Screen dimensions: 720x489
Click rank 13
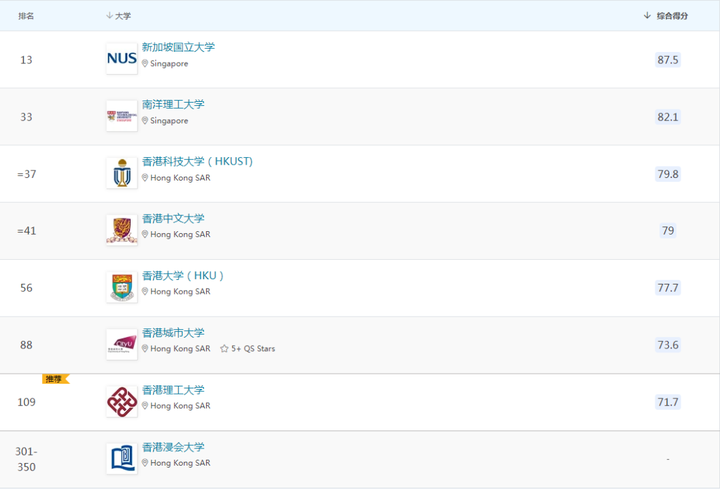(26, 60)
